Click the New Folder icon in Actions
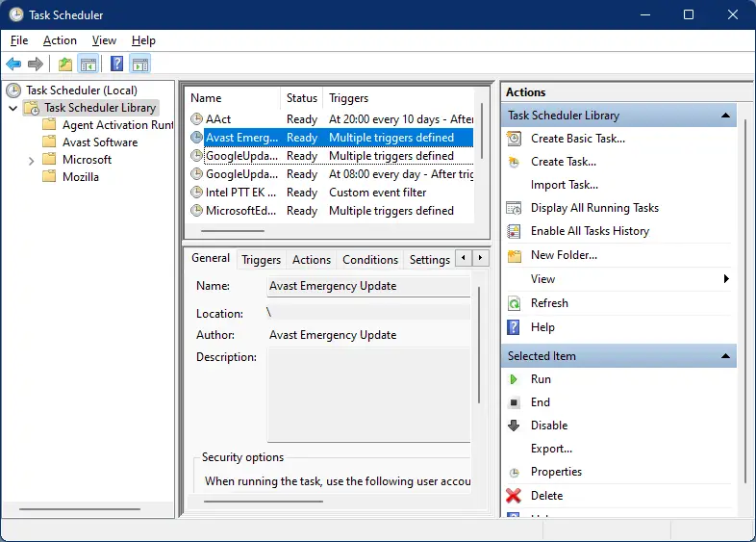The height and width of the screenshot is (542, 756). click(514, 255)
